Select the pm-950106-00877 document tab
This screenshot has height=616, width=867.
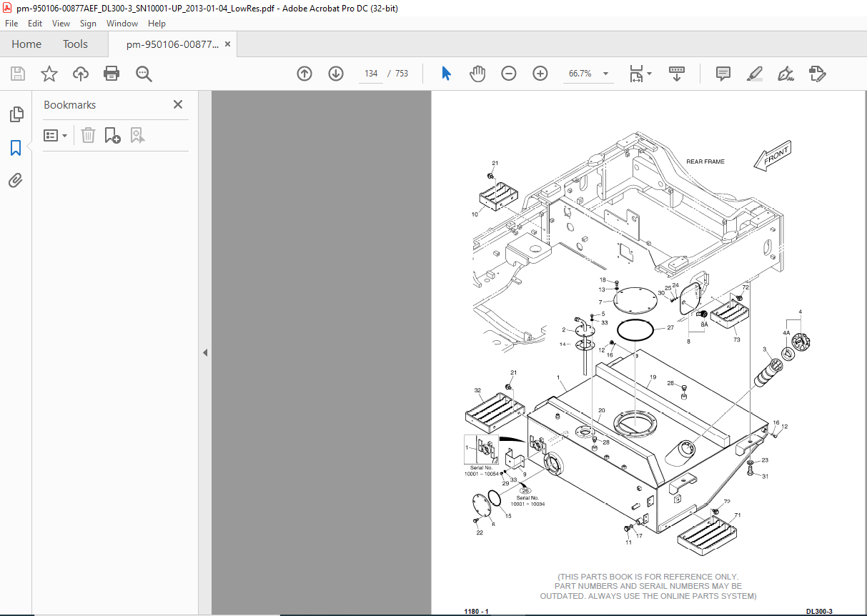tap(172, 44)
